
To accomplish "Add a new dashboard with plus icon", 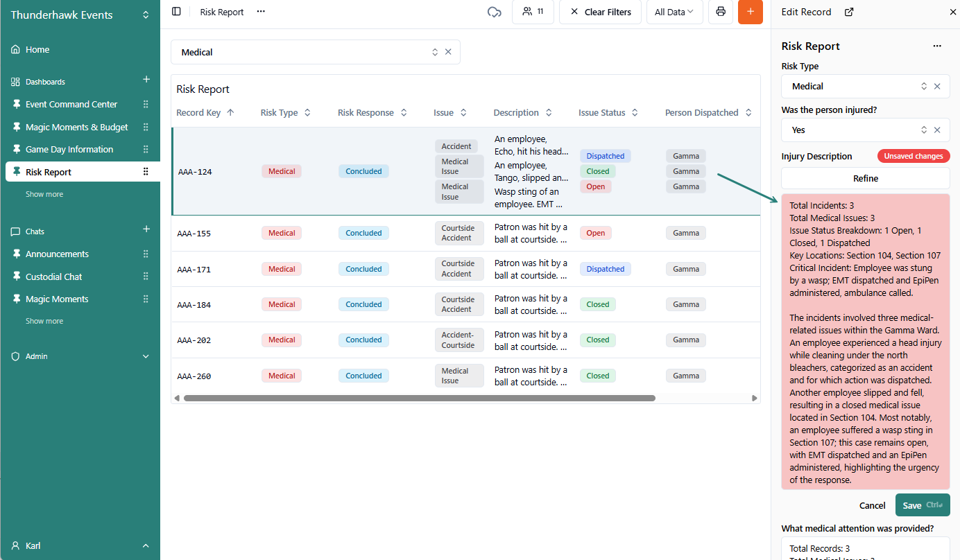I will [146, 80].
